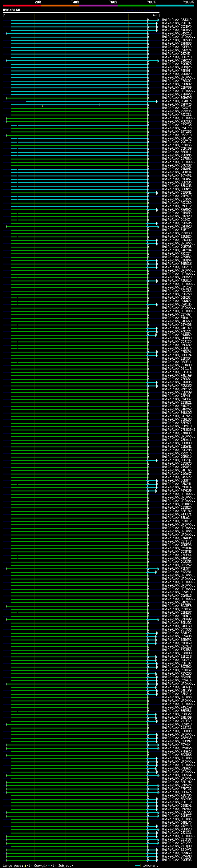The width and height of the screenshot is (197, 868).
Task: Click label UniRef100_C3K210
Action: [177, 694]
